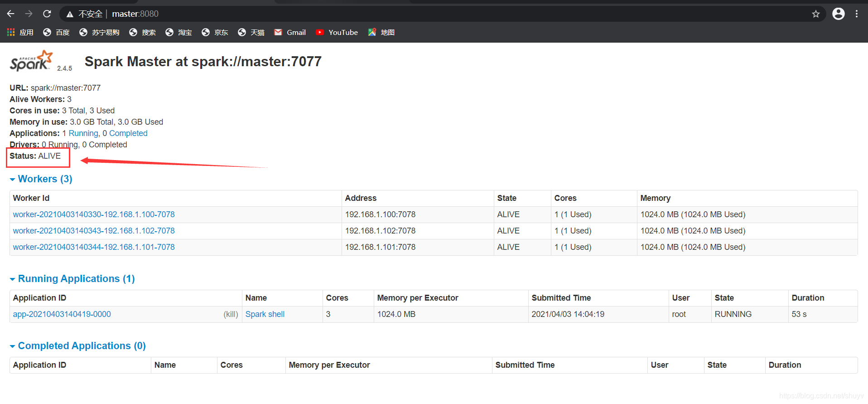The image size is (868, 404).
Task: Click the Alive Workers: 3 line
Action: (x=41, y=99)
